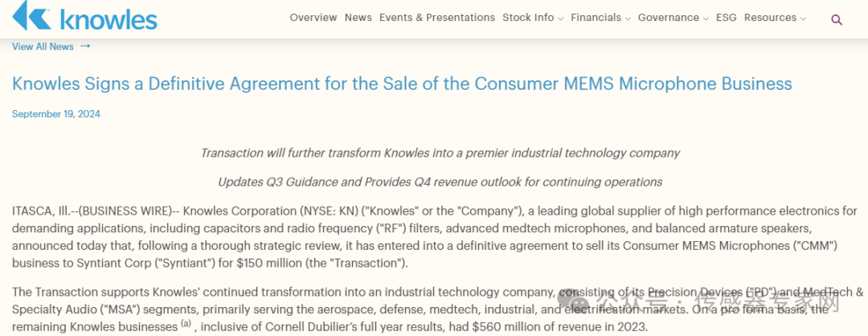Select the Governance menu label

pyautogui.click(x=669, y=18)
